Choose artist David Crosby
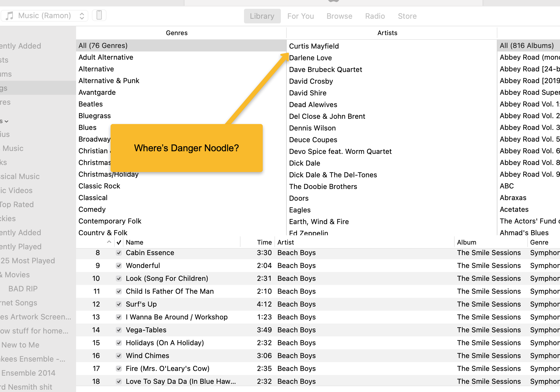560x392 pixels. 392,81
